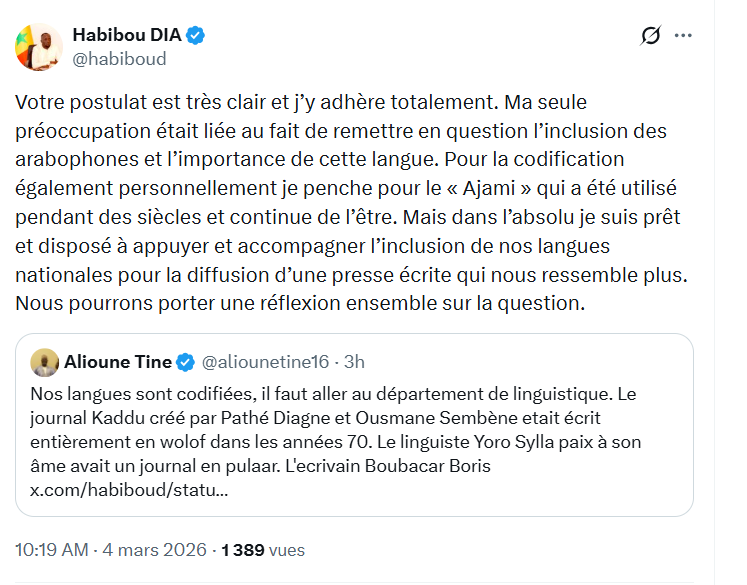Screen dimensions: 747x585
Task: Click the 10:19 AM tweet time
Action: [50, 550]
